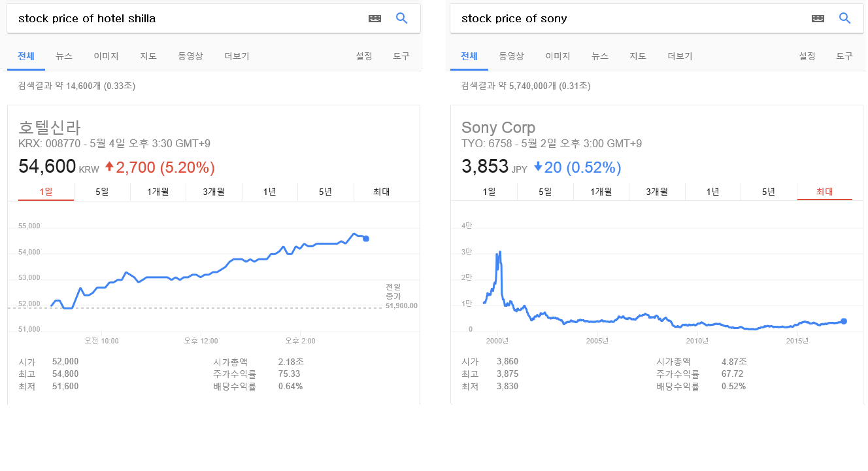
Task: Open the on-screen keyboard in hotel shilla search
Action: [375, 19]
